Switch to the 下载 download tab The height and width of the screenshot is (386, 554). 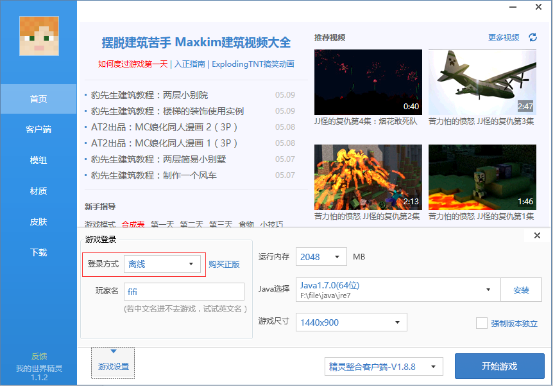tap(38, 252)
